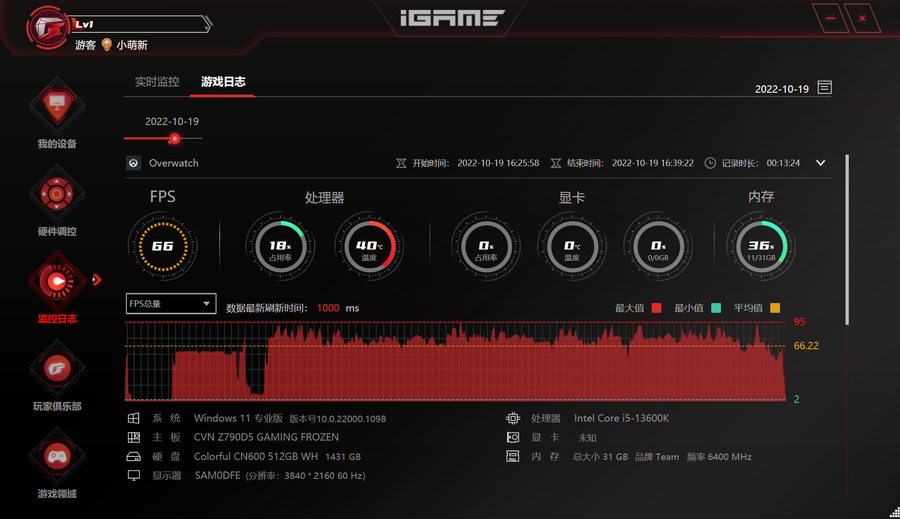Screen dimensions: 900x519
Task: Expand the sidebar arrow next to 监控日志
Action: pos(97,280)
